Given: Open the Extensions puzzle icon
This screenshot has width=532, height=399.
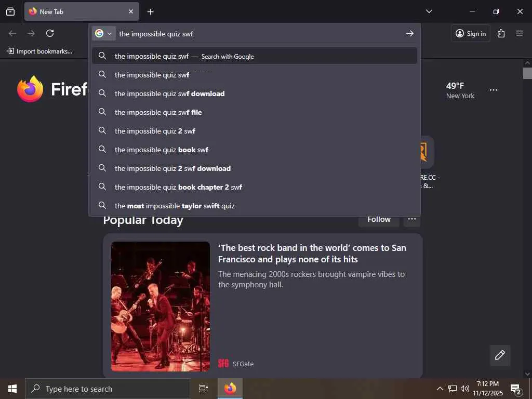Looking at the screenshot, I should pyautogui.click(x=501, y=33).
